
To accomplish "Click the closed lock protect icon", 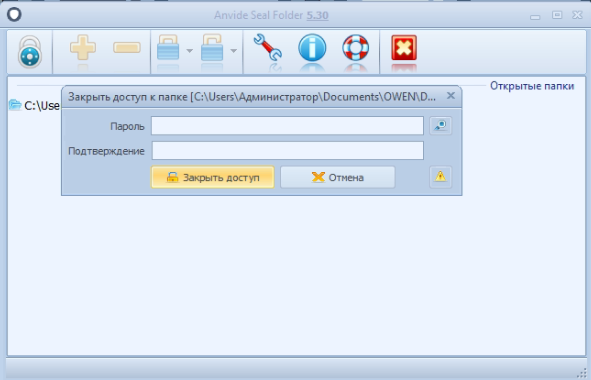I will 168,48.
